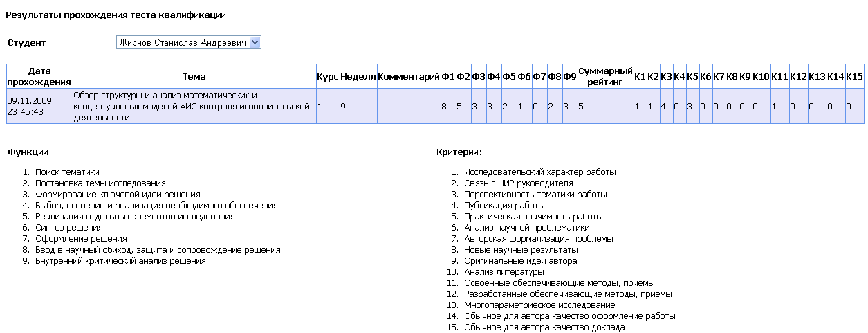Click criterion 'Новые научные результаты'
The image size is (868, 333).
(521, 250)
